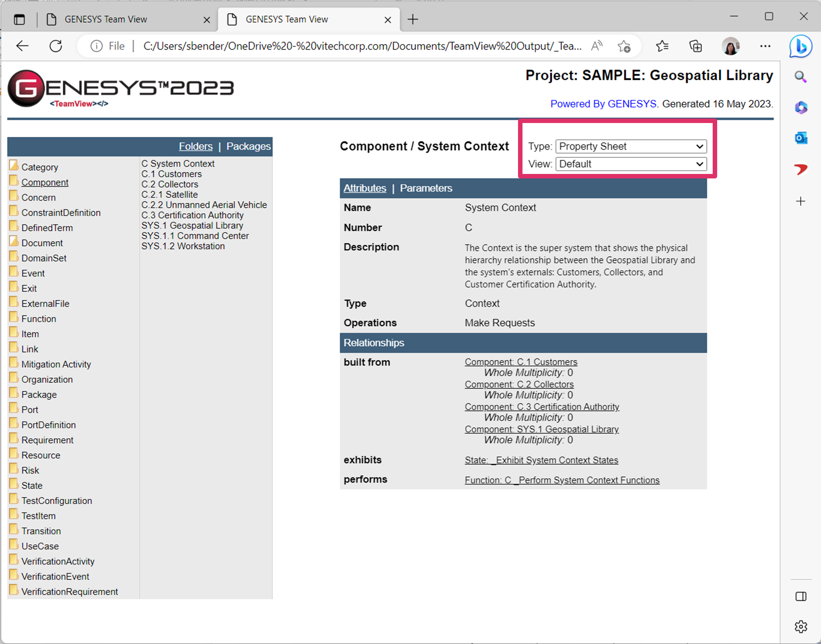
Task: Click the browser refresh icon
Action: (56, 46)
